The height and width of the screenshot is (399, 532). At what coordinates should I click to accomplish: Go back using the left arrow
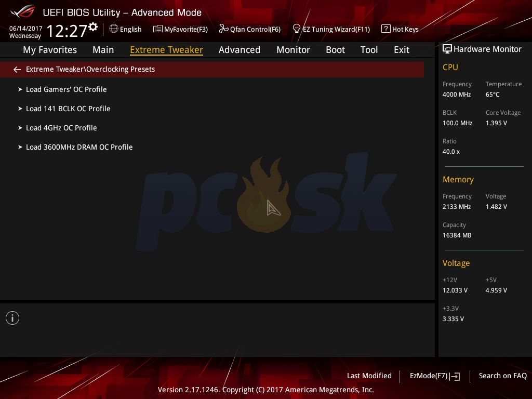click(x=17, y=70)
